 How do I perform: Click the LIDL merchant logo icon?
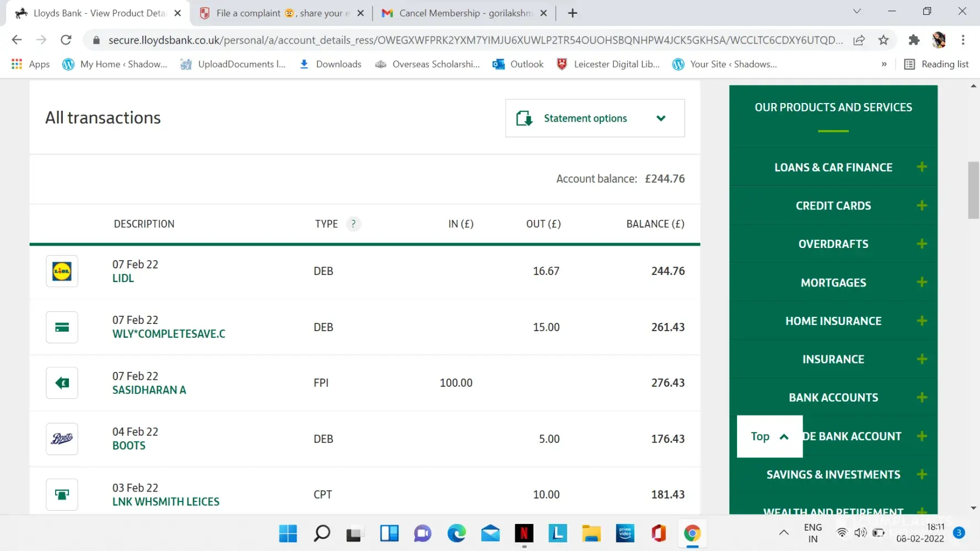coord(62,271)
